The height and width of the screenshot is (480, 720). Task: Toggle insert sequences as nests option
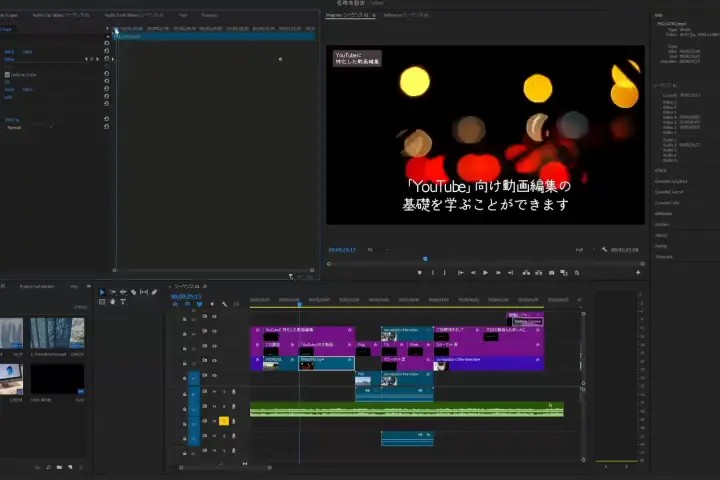pyautogui.click(x=175, y=304)
